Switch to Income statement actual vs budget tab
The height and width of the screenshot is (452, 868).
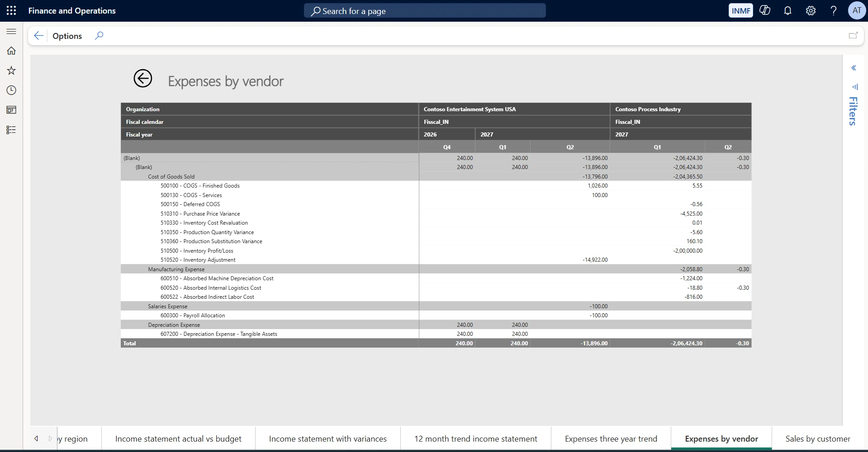click(x=178, y=438)
